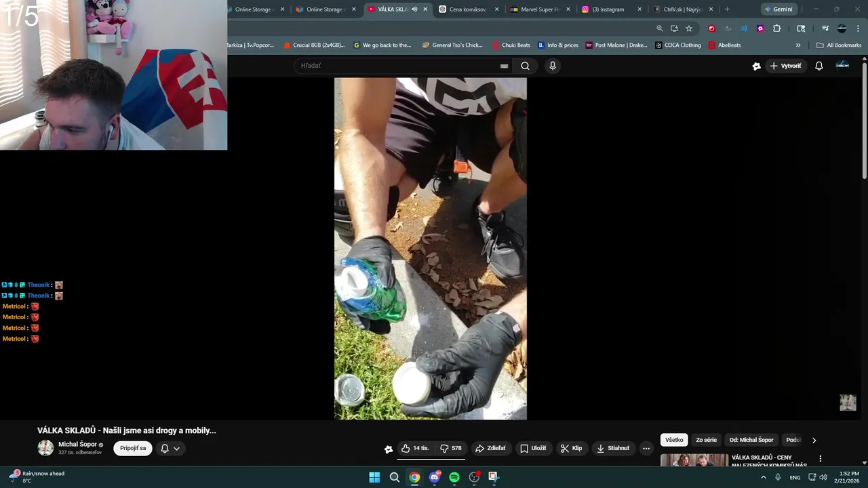Close the Cena komiksov tab
This screenshot has height=488, width=868.
pyautogui.click(x=496, y=9)
